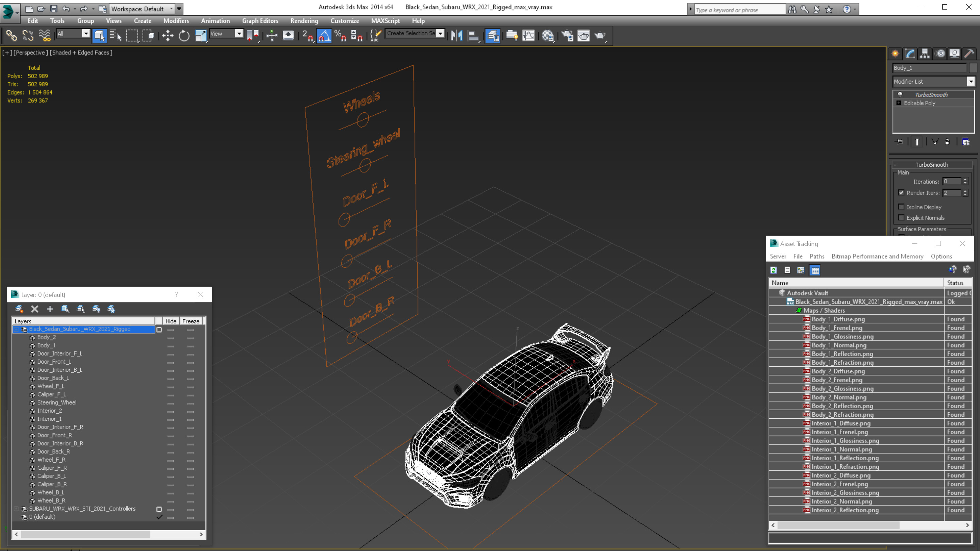Select the Select and Uniform Scale tool
This screenshot has width=980, height=551.
click(200, 36)
